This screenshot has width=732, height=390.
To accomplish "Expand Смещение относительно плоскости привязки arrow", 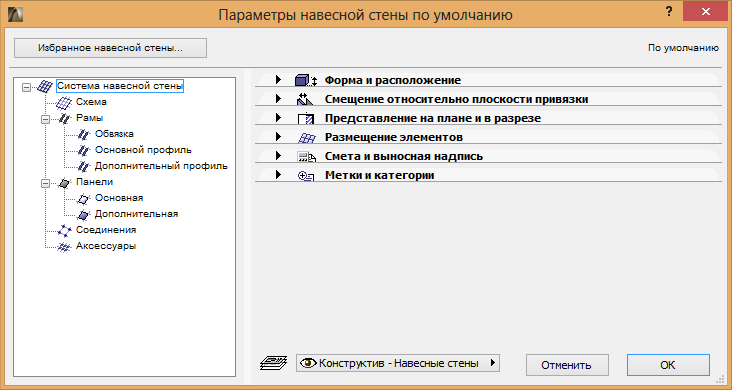I will [278, 99].
